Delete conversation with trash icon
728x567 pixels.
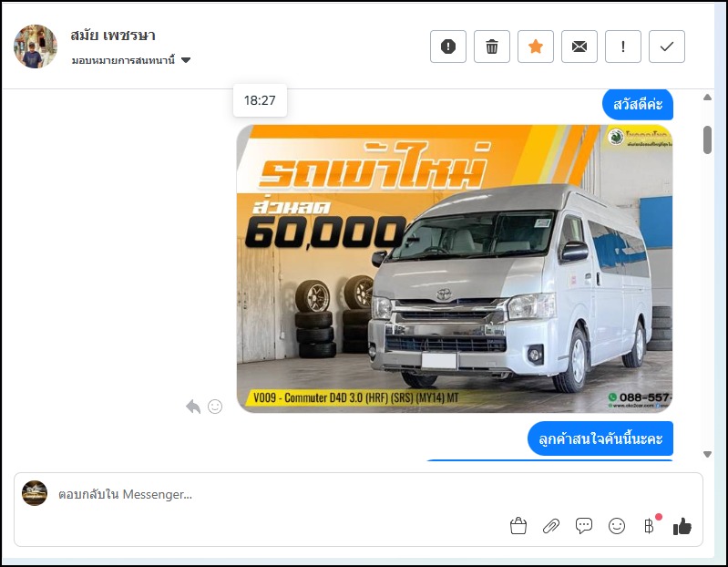492,46
